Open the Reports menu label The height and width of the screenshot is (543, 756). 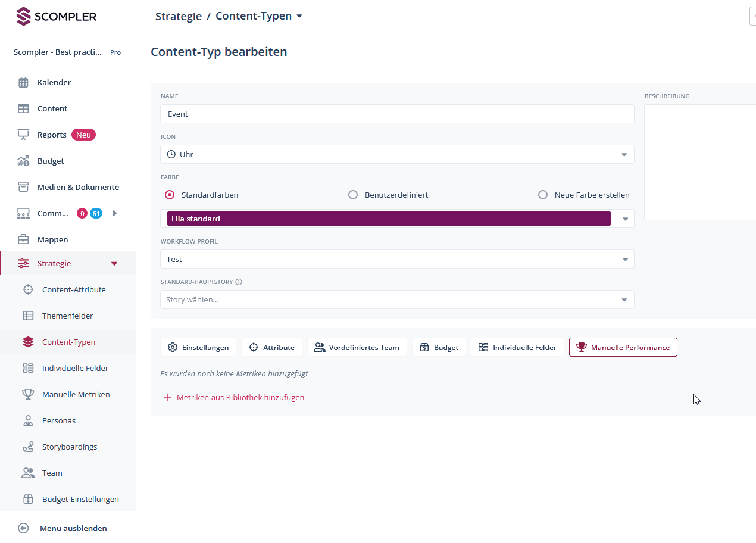tap(52, 135)
